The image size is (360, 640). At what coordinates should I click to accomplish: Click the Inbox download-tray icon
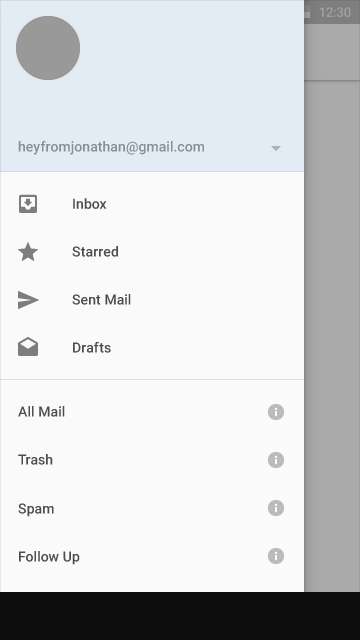coord(28,204)
